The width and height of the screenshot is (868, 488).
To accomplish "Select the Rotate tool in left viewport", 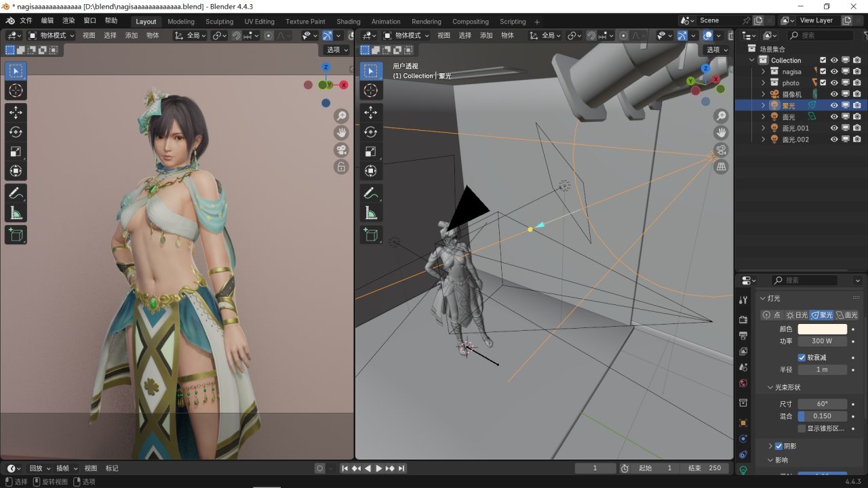I will (16, 132).
